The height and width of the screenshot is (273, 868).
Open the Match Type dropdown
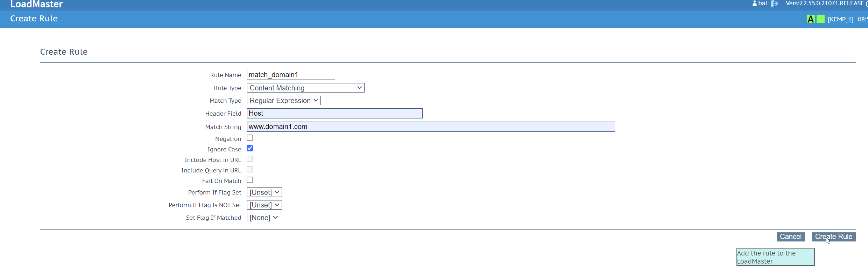click(284, 101)
